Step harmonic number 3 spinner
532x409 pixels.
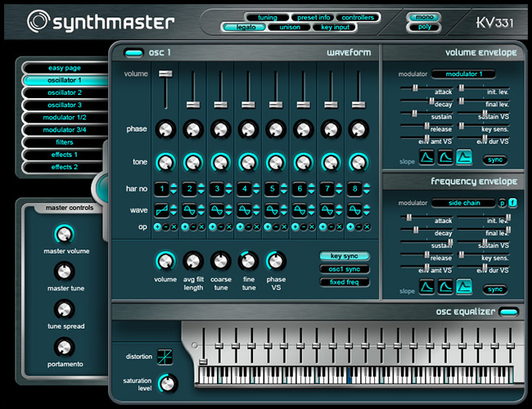point(228,189)
